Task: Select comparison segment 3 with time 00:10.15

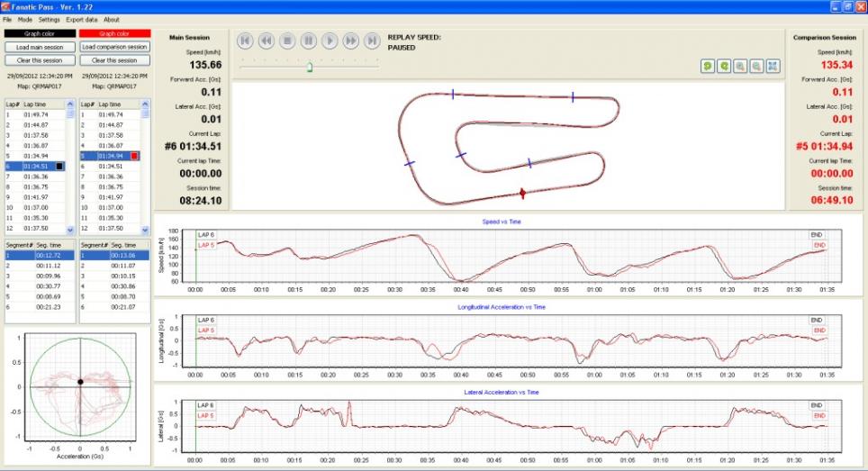Action: pos(114,276)
